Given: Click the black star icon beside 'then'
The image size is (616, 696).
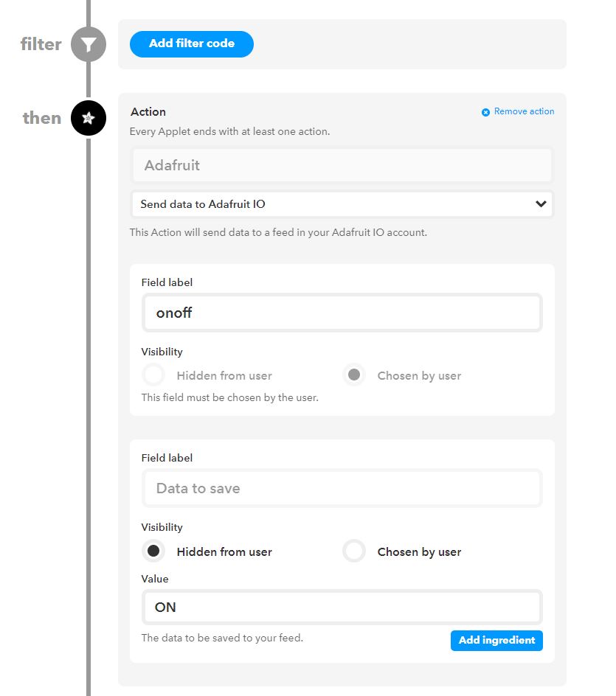Looking at the screenshot, I should tap(88, 118).
